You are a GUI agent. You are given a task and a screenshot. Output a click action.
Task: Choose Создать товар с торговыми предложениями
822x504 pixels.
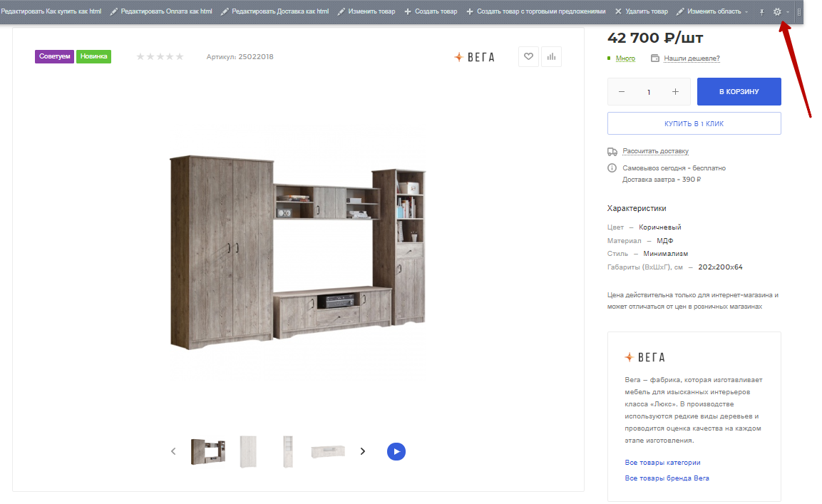pos(536,11)
